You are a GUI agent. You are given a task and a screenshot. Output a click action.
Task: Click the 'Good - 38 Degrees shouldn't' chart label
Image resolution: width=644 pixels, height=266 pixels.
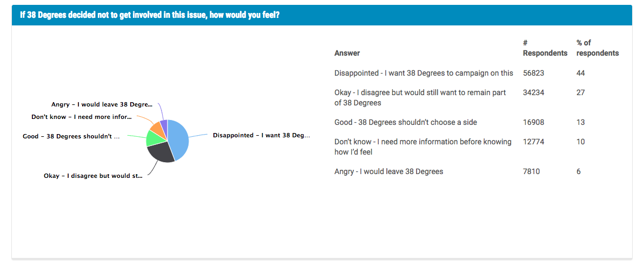click(71, 137)
